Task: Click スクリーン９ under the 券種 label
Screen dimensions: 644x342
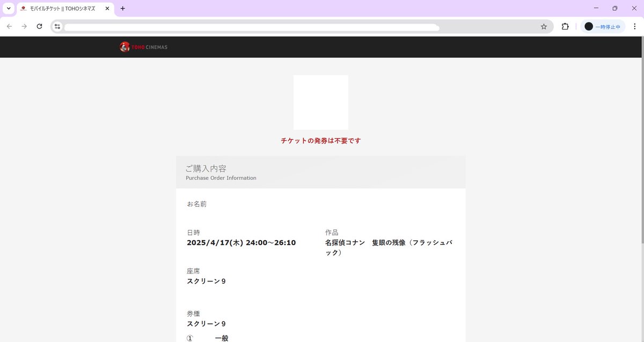Action: point(206,324)
